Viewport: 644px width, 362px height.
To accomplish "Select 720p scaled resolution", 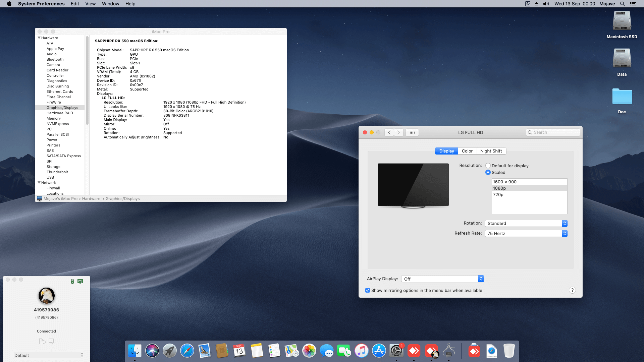I will coord(529,195).
